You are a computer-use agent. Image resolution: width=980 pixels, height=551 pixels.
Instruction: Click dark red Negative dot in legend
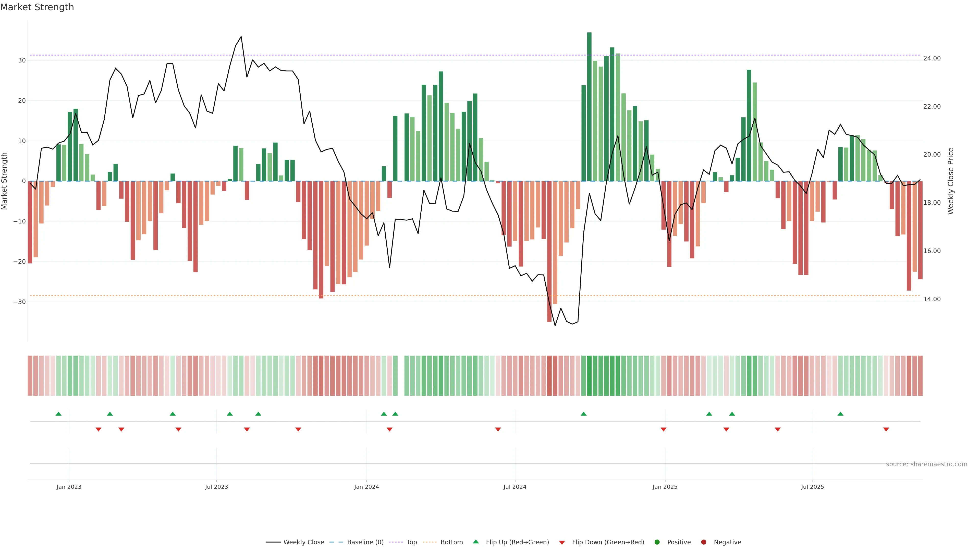pos(703,542)
